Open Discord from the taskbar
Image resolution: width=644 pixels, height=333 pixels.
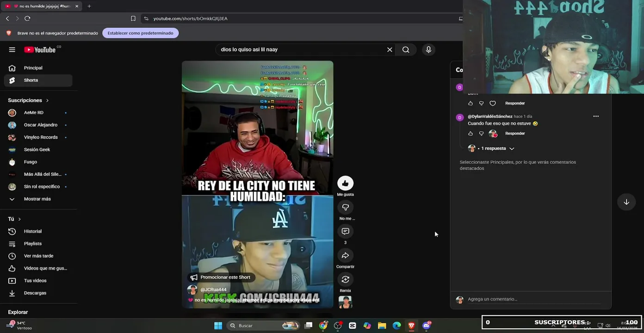(426, 326)
